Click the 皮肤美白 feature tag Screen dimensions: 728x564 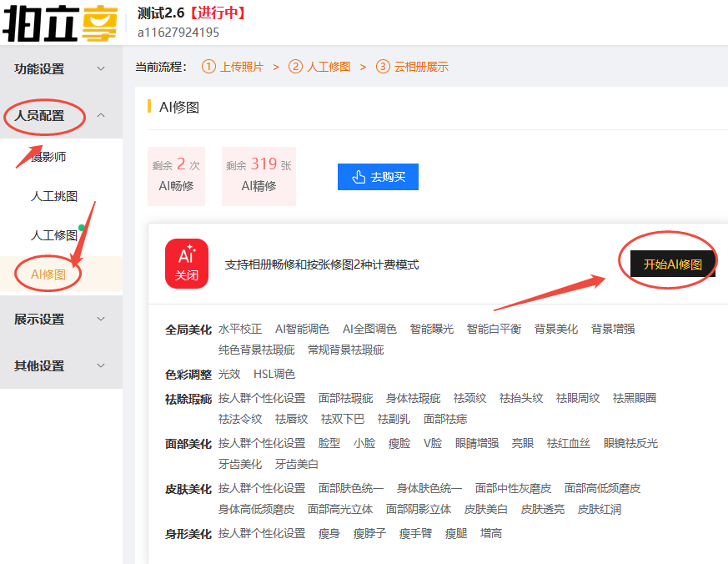click(x=486, y=509)
